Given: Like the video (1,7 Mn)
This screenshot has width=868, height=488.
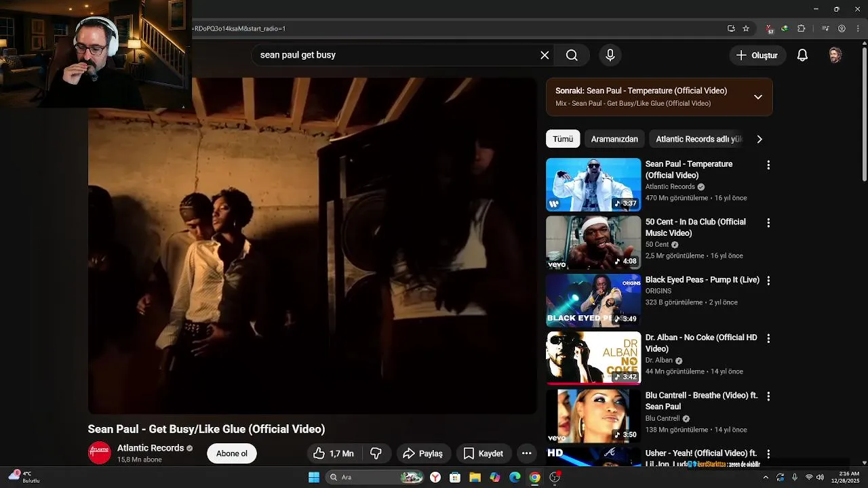Looking at the screenshot, I should (334, 453).
